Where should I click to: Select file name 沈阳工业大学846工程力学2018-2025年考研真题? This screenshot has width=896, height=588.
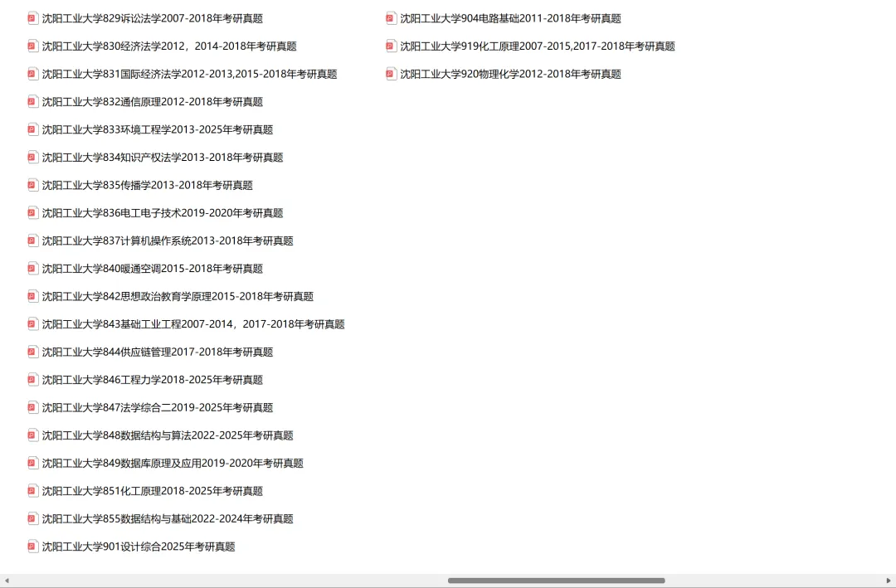[153, 380]
